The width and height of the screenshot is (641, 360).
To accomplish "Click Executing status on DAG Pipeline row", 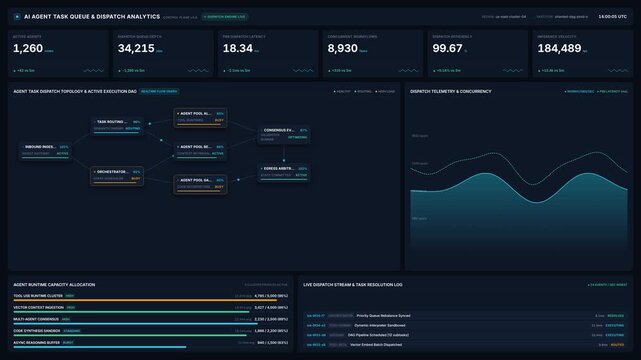I will 615,335.
